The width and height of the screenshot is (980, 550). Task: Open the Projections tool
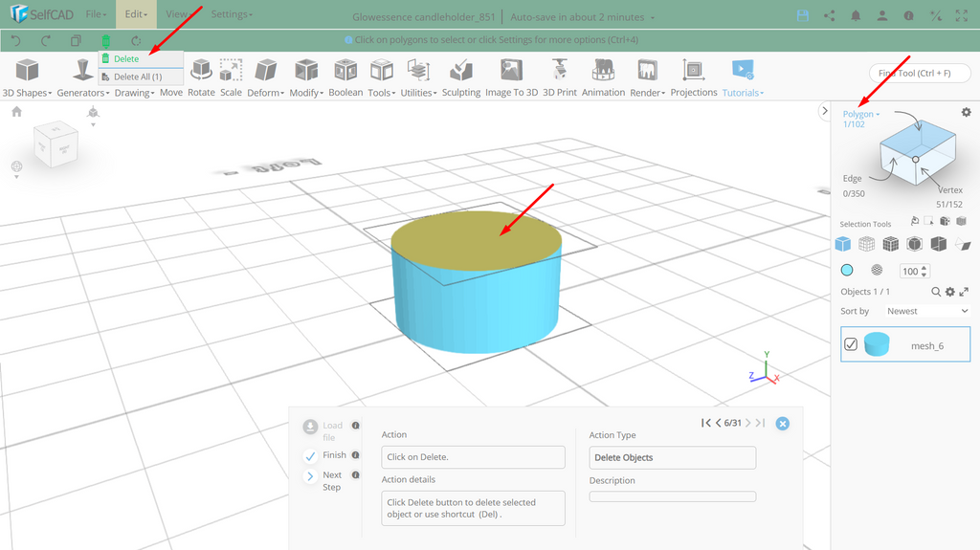pyautogui.click(x=694, y=77)
